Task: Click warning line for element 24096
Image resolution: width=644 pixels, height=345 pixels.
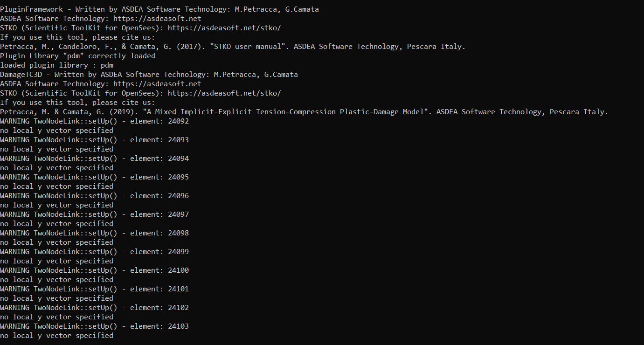Action: click(x=95, y=196)
